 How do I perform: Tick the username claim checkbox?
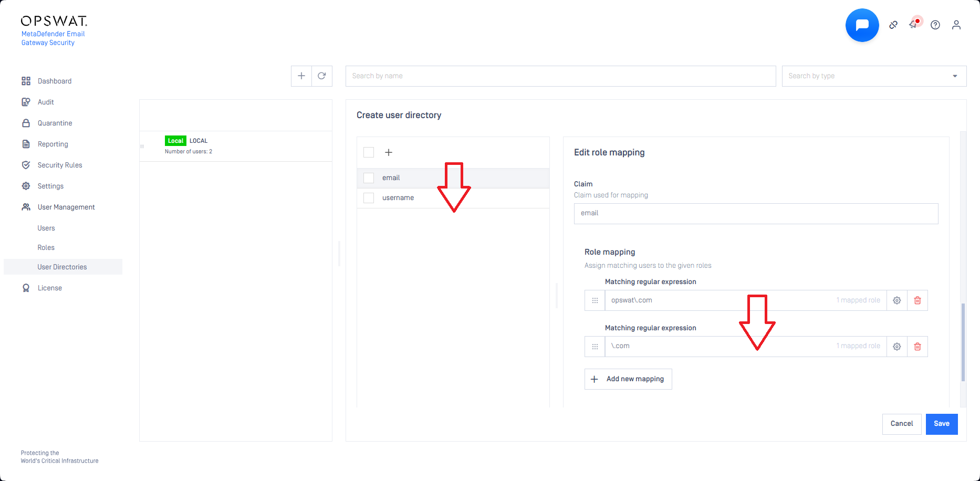point(369,198)
